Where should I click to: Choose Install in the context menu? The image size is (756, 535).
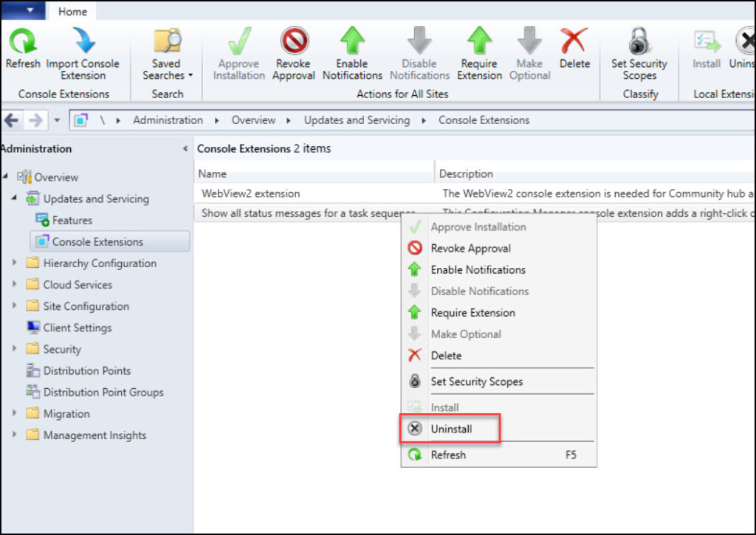499,407
